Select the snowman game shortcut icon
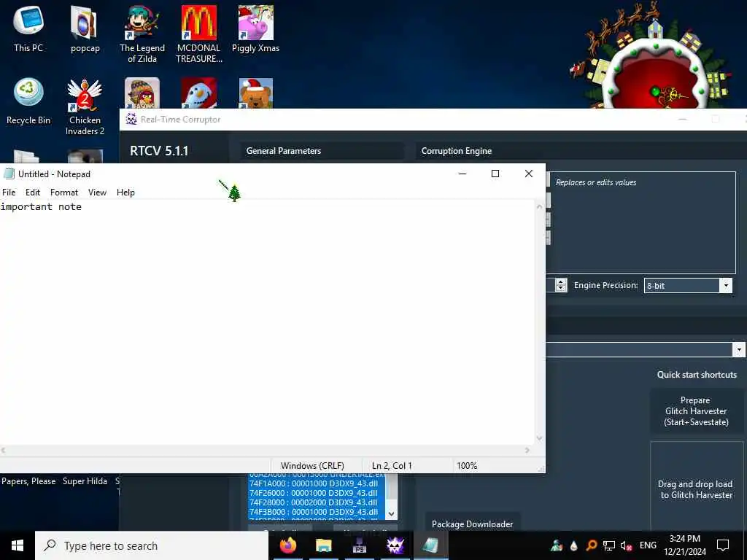Image resolution: width=747 pixels, height=560 pixels. 198,93
